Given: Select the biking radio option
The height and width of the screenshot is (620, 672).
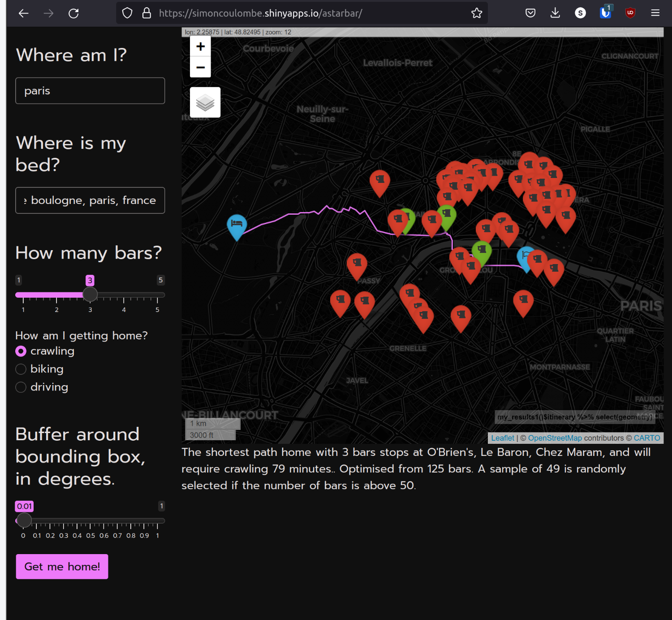Looking at the screenshot, I should pyautogui.click(x=21, y=369).
